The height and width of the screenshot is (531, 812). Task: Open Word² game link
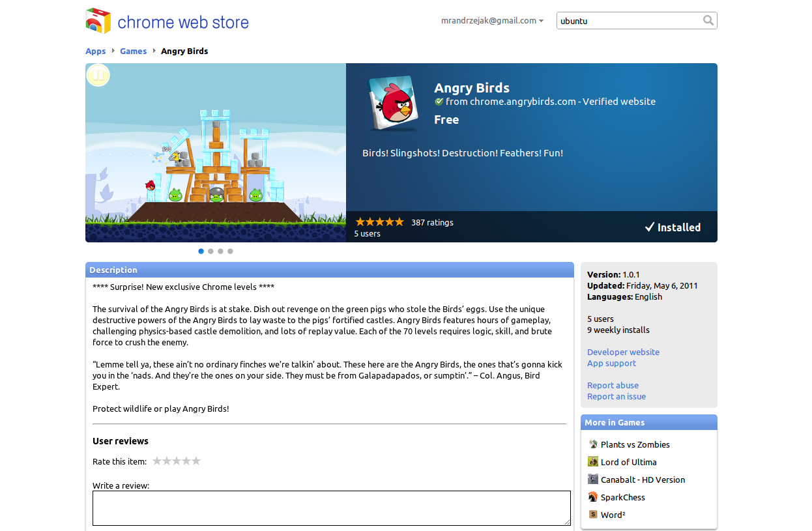613,515
